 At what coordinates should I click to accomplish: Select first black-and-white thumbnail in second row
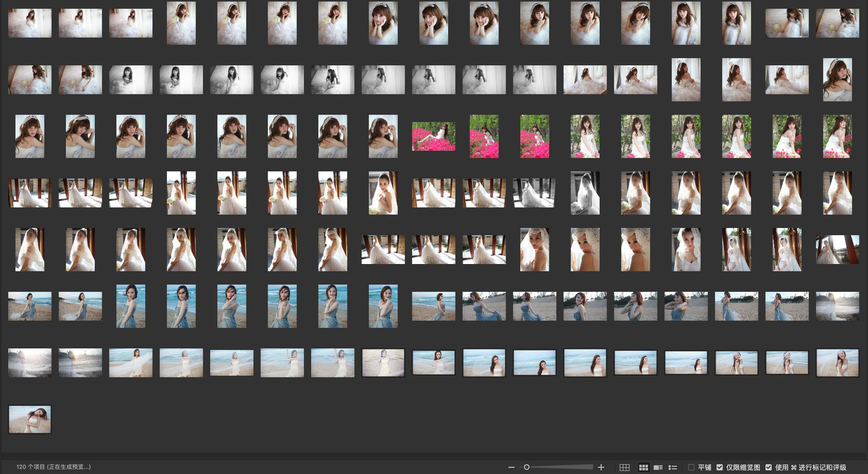[x=131, y=80]
